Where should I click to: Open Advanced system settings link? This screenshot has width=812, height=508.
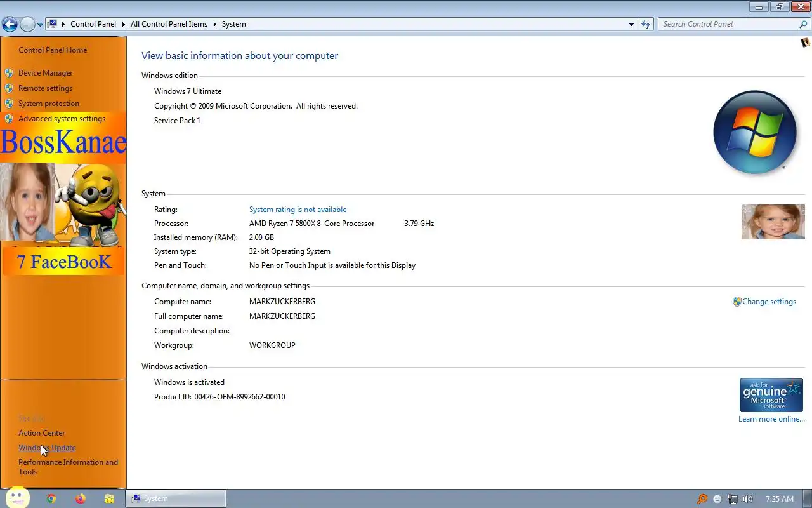(x=62, y=119)
